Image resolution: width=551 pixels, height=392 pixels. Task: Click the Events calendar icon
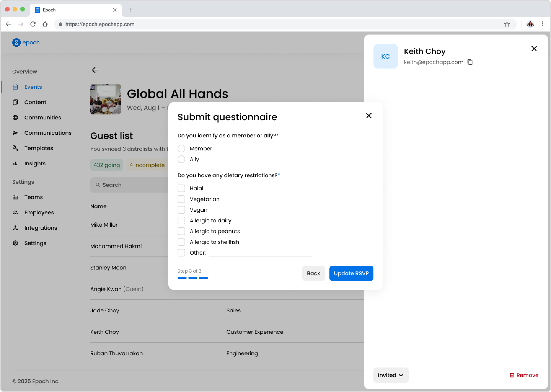point(15,87)
